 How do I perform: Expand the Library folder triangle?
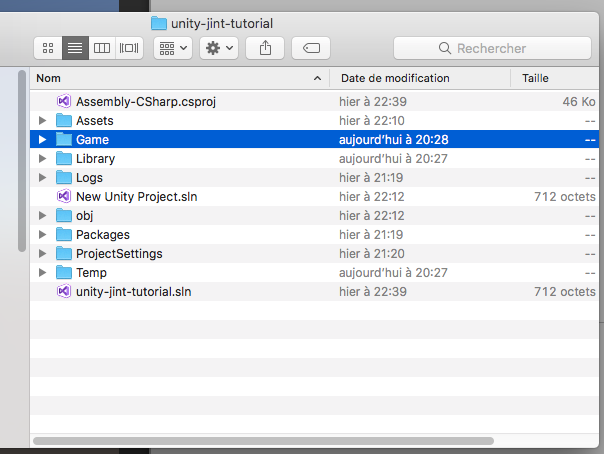tap(42, 159)
